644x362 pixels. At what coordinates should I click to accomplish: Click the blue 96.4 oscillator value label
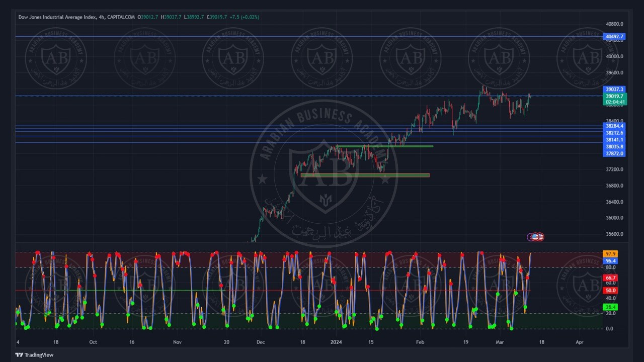point(610,261)
